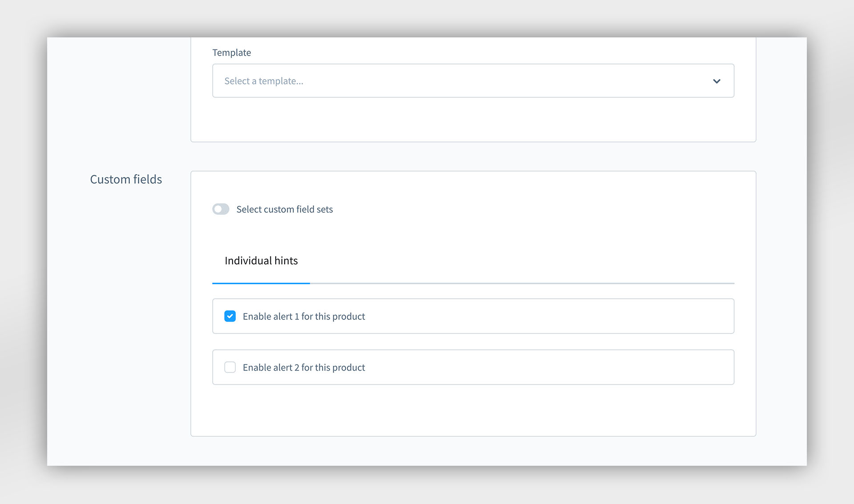The image size is (854, 504).
Task: Click the blue checkmark icon for alert 1
Action: pos(230,316)
